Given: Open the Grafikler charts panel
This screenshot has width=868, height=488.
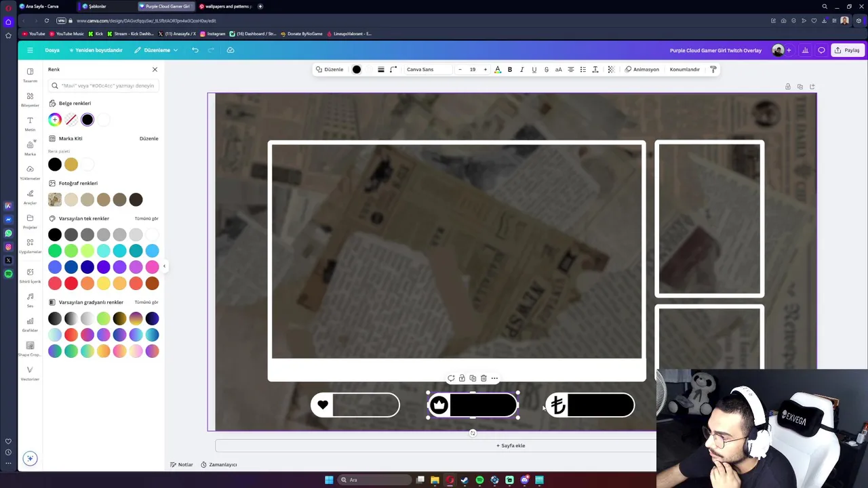Looking at the screenshot, I should tap(30, 324).
